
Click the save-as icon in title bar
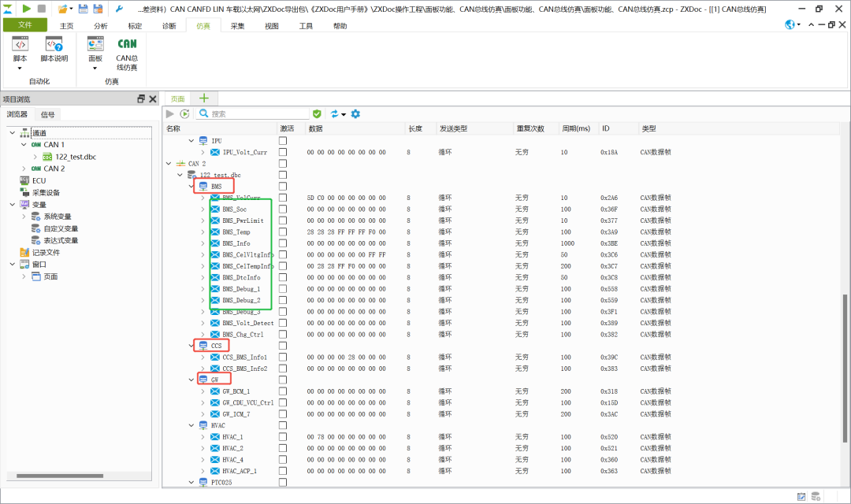coord(98,9)
